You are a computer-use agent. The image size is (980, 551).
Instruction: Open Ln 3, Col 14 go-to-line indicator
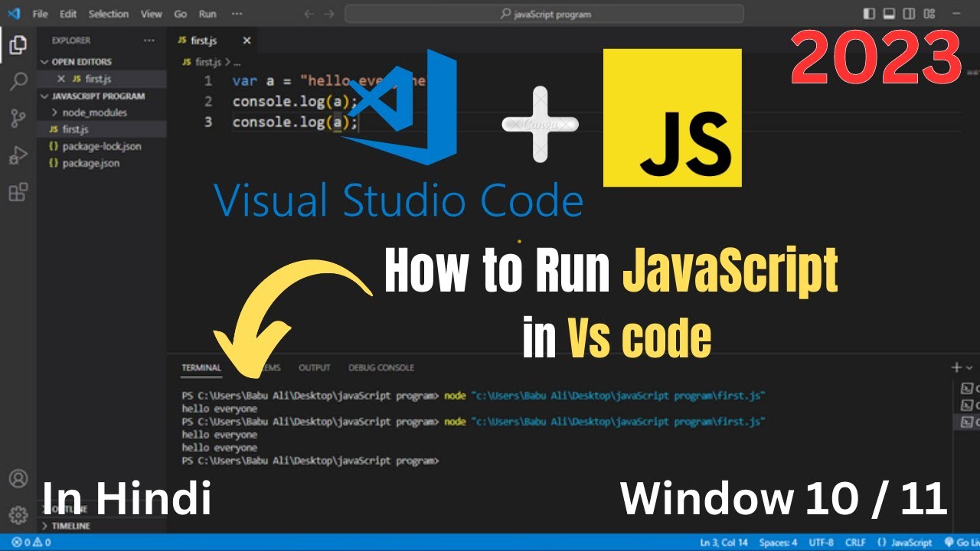725,543
